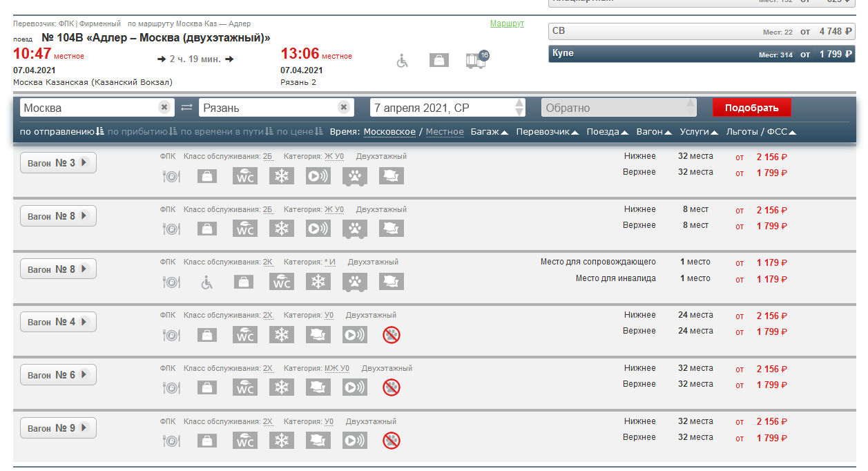
Task: Click the luggage icon with the 16 badge
Action: click(x=476, y=60)
